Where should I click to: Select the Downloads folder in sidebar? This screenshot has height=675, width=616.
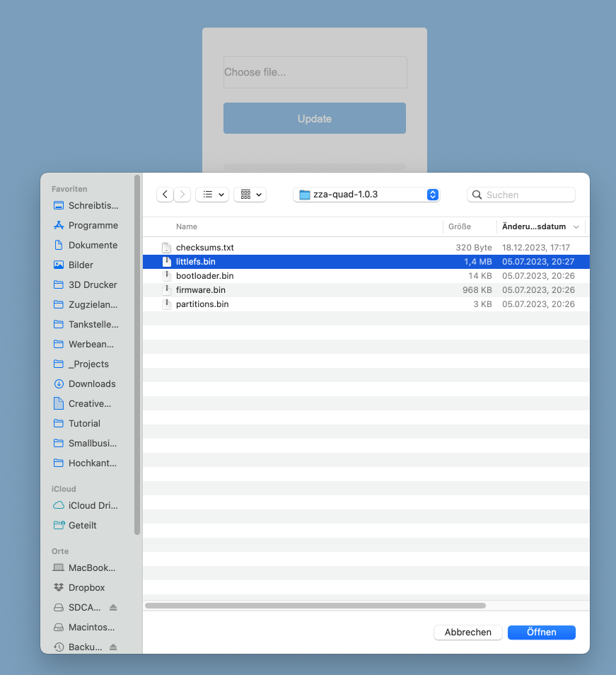(x=91, y=383)
